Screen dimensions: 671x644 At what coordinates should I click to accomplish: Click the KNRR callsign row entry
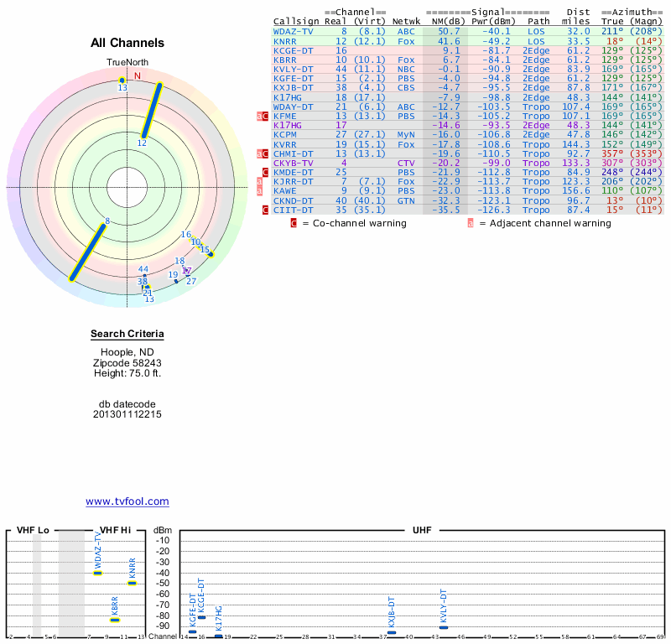coord(285,41)
